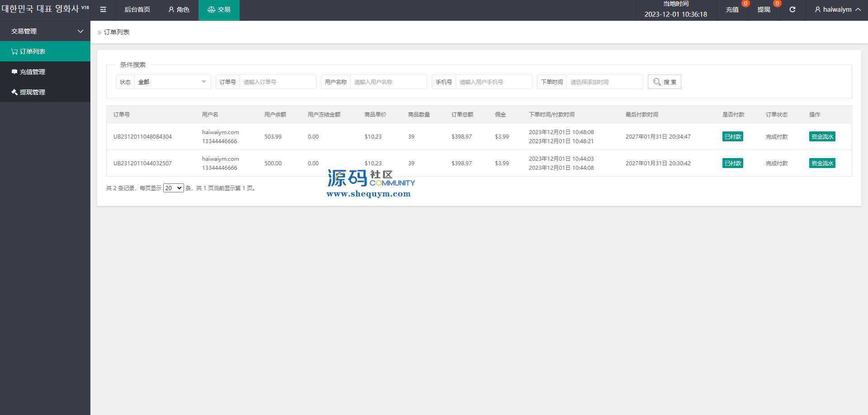Focus the 订单号 input field
The image size is (868, 415).
278,82
